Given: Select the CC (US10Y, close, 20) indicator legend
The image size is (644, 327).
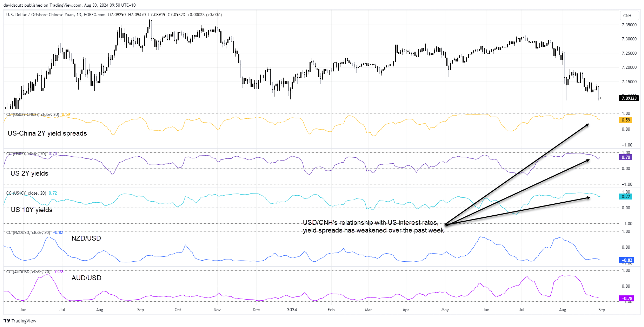Looking at the screenshot, I should 26,193.
